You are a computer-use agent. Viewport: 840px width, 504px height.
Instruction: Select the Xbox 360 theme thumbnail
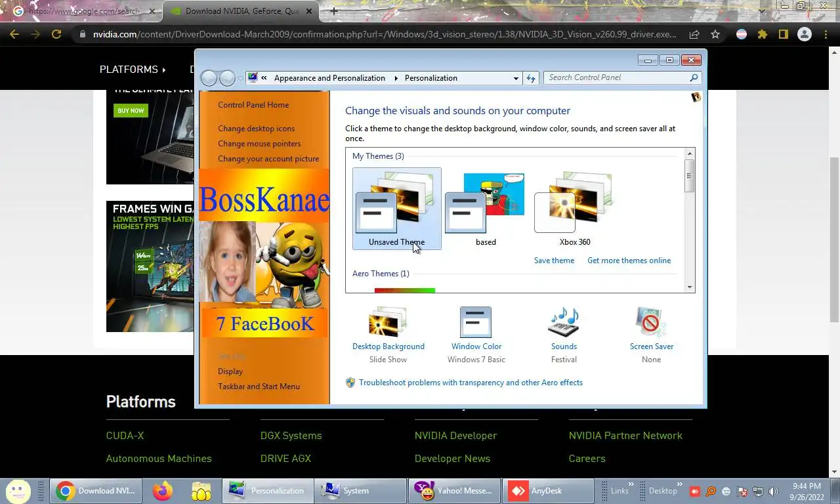pos(575,209)
